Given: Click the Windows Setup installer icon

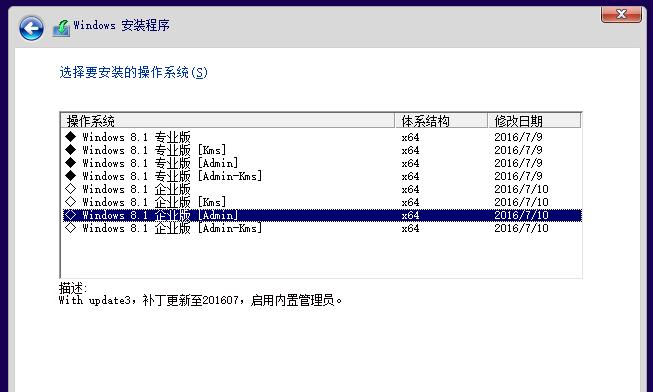Looking at the screenshot, I should point(61,27).
